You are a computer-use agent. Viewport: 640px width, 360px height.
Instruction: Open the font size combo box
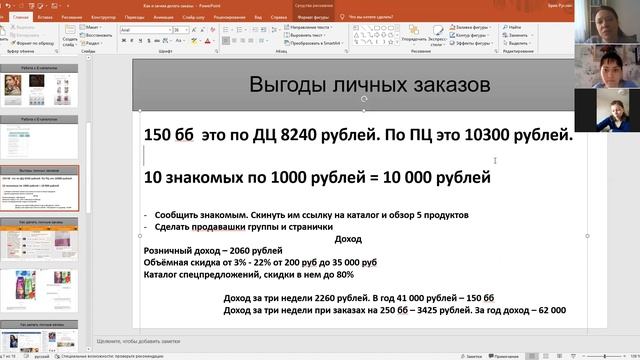pos(181,30)
